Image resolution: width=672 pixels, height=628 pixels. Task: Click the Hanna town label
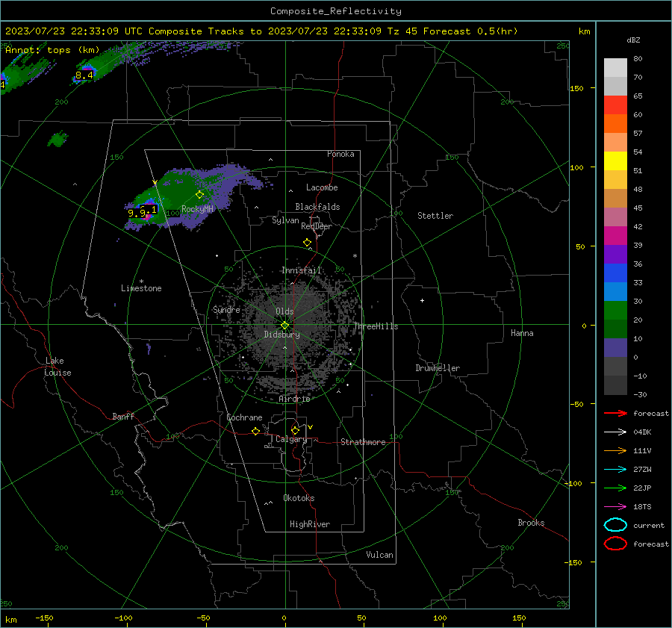click(522, 333)
